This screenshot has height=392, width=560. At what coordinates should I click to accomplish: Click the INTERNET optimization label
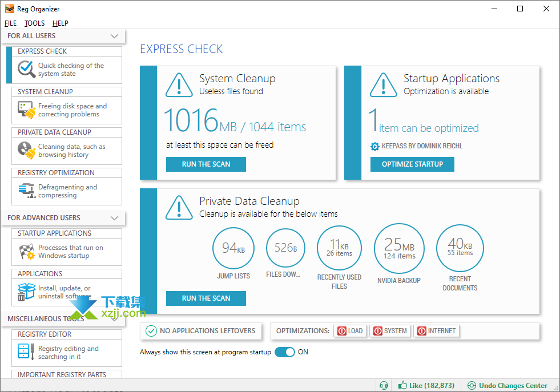(x=442, y=331)
